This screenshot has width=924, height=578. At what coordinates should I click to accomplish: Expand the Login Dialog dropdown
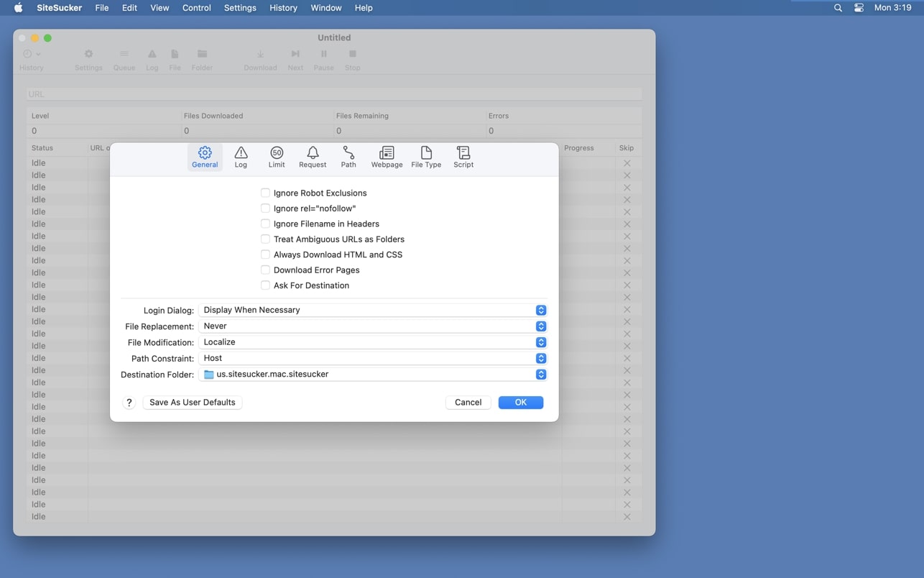[x=372, y=310]
